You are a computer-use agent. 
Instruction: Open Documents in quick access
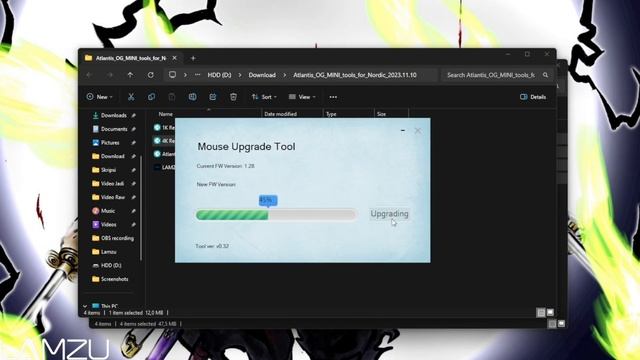(114, 129)
